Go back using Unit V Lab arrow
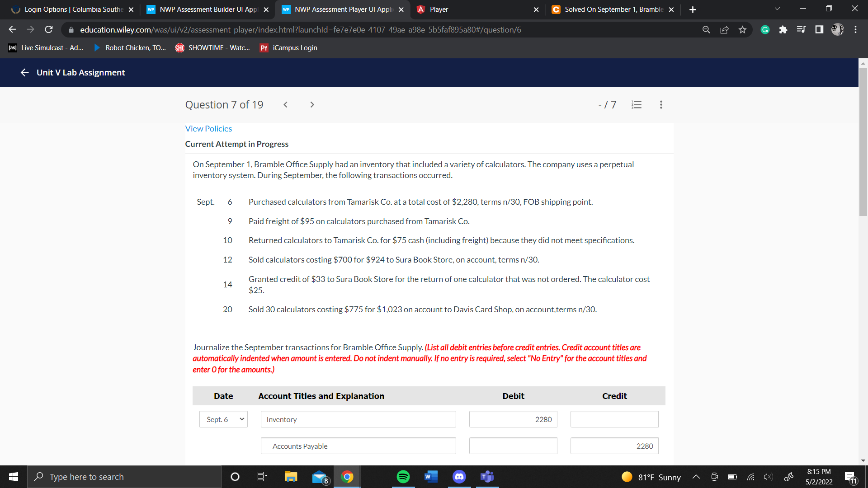The width and height of the screenshot is (868, 488). point(25,73)
